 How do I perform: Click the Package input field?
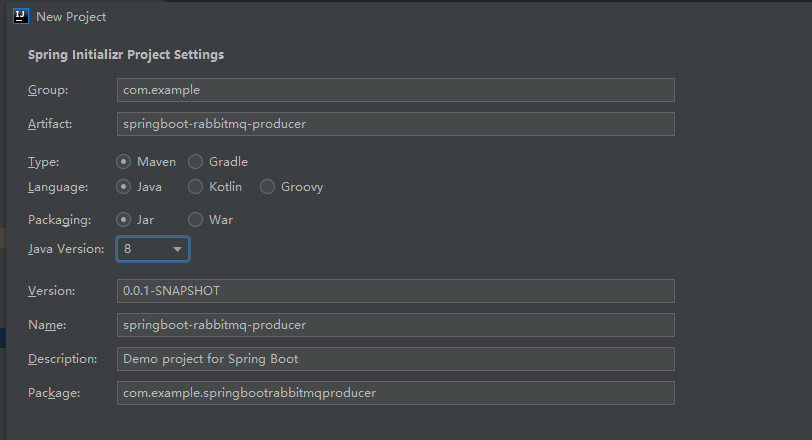[x=396, y=393]
